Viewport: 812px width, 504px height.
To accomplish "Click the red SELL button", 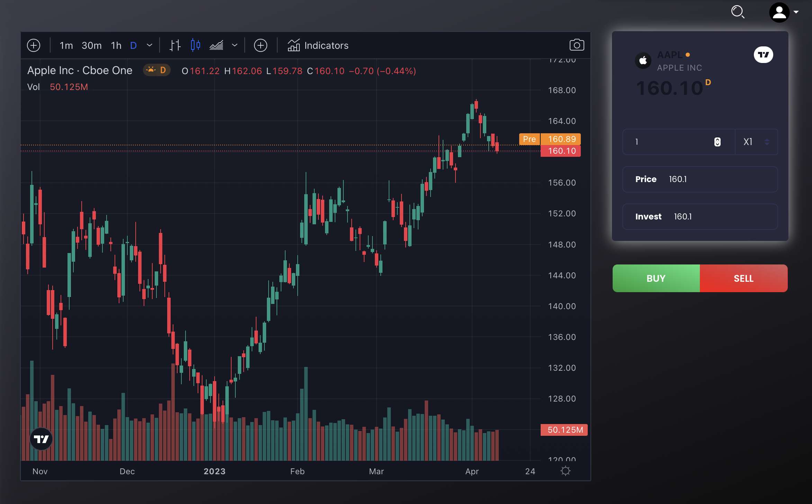I will tap(744, 278).
